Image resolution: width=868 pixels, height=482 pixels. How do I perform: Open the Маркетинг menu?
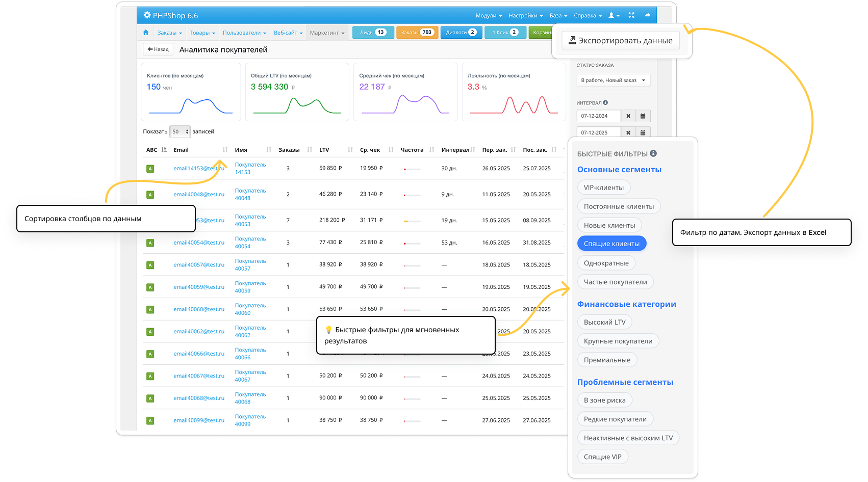(327, 33)
